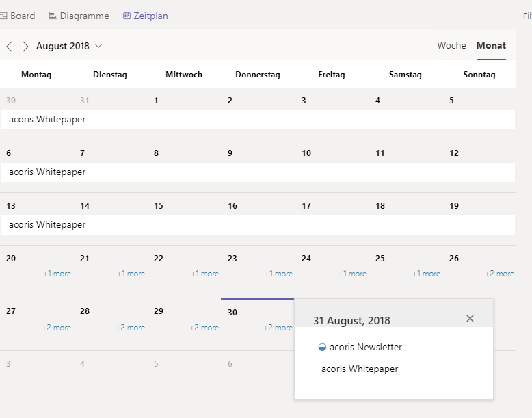Select the Monat view
The width and height of the screenshot is (532, 418).
click(491, 45)
